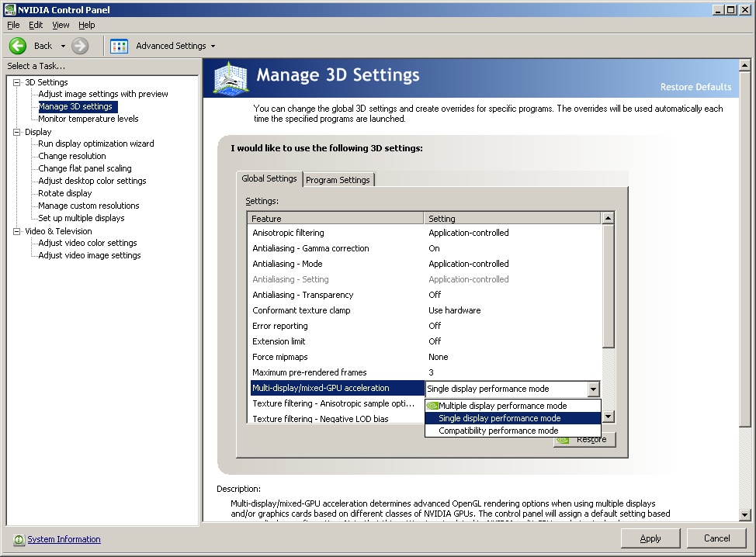Screen dimensions: 756x557
Task: Select Rotate display task
Action: pos(65,193)
